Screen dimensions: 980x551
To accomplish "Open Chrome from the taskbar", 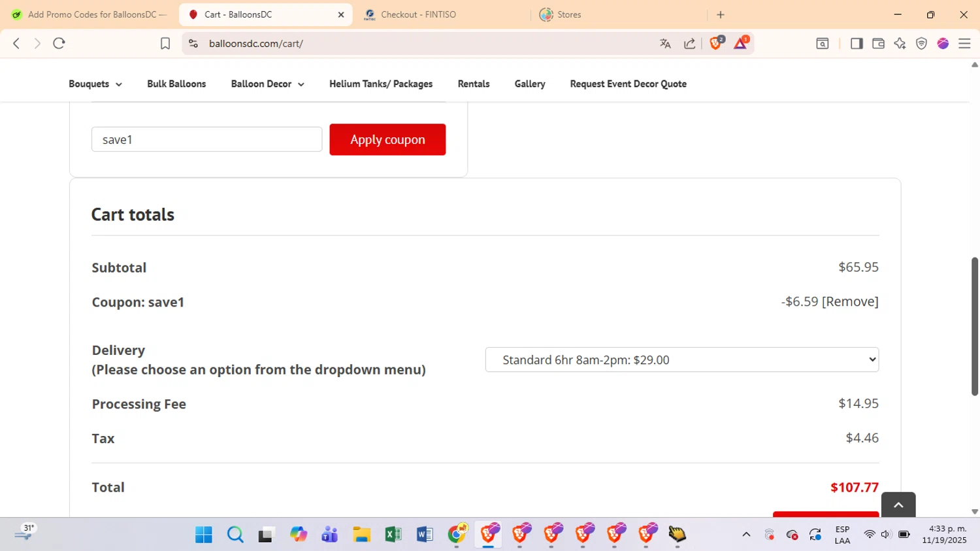I will pyautogui.click(x=457, y=535).
